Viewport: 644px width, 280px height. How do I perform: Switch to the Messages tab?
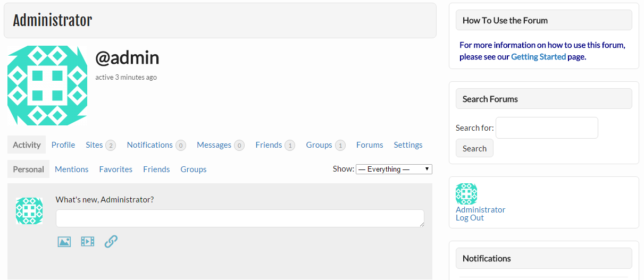pos(221,145)
